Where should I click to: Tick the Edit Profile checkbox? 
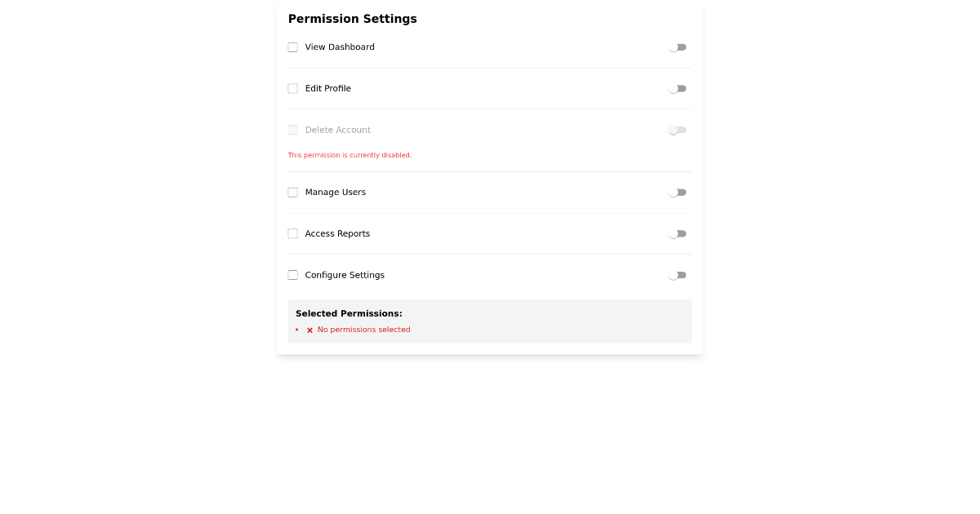[292, 88]
